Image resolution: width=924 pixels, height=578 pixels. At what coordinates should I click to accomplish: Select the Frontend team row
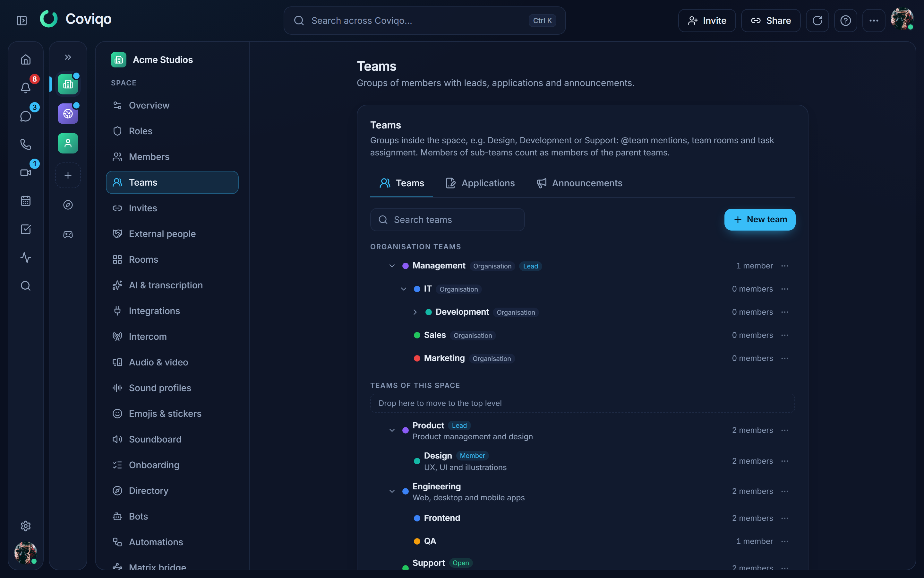[x=582, y=518]
